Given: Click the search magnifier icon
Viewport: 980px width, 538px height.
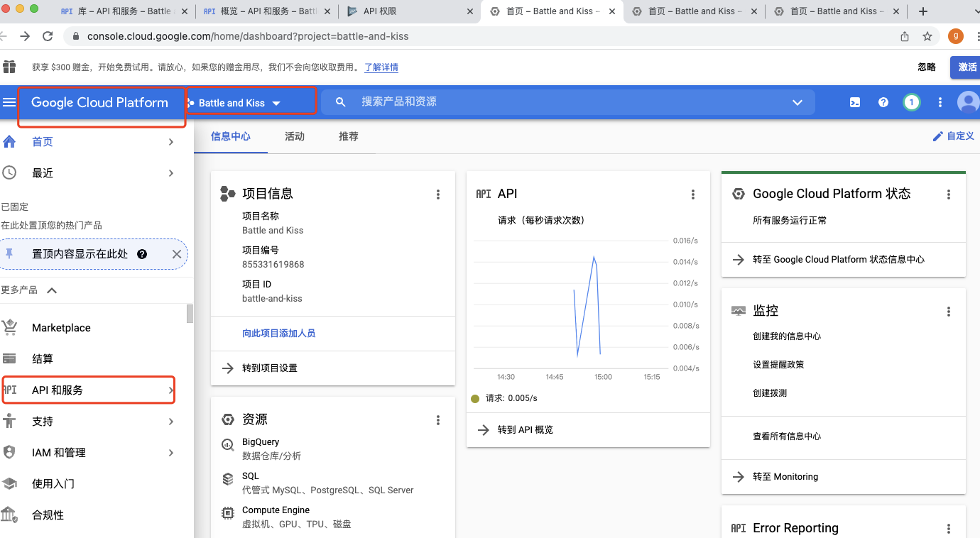Looking at the screenshot, I should coord(340,101).
